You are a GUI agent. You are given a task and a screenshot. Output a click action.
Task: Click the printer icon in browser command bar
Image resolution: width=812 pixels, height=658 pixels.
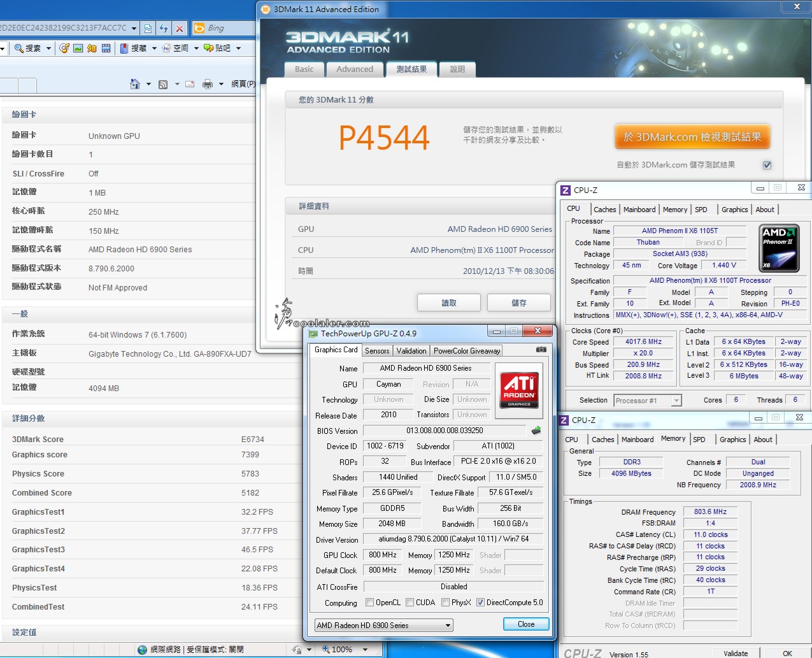[x=208, y=84]
